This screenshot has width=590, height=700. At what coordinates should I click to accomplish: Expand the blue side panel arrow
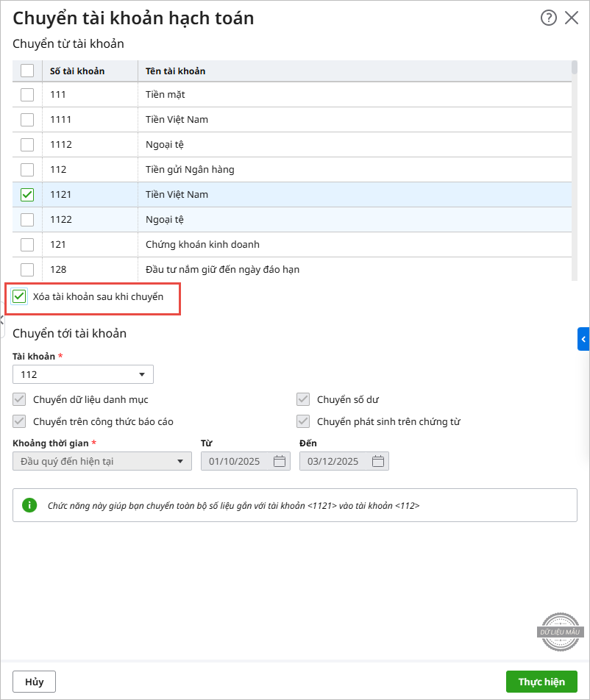[x=583, y=339]
